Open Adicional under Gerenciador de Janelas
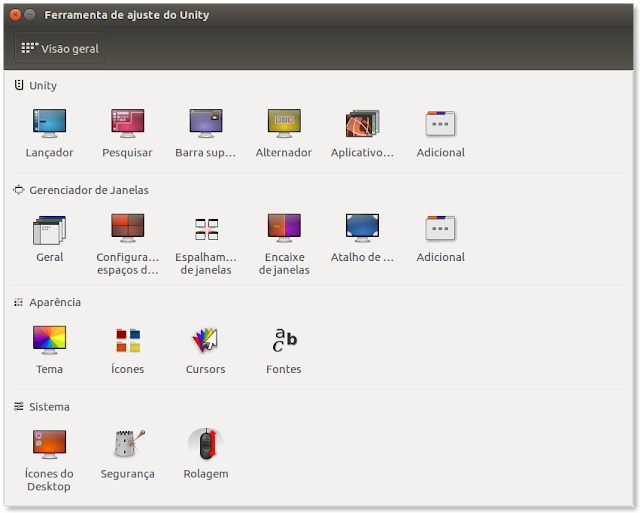This screenshot has height=513, width=640. point(440,229)
